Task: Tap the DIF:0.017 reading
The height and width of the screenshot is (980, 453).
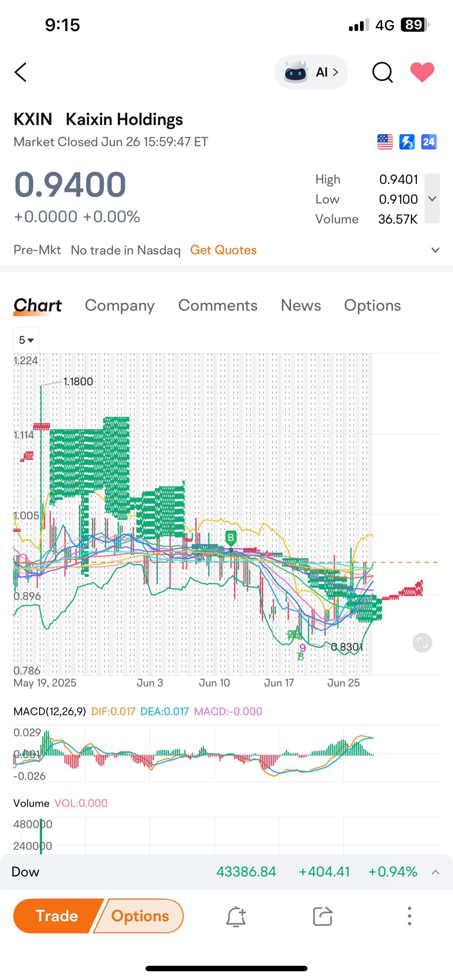Action: point(113,711)
